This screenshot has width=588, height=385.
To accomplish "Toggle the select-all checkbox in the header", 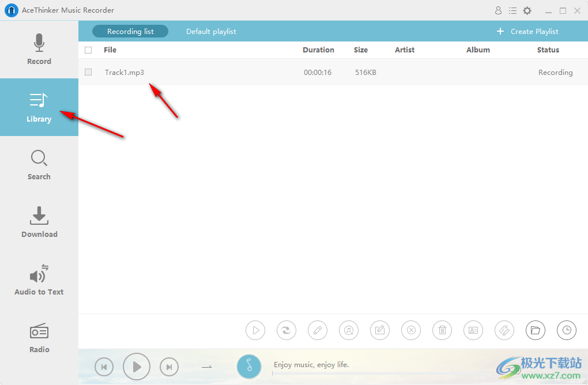I will click(x=88, y=50).
